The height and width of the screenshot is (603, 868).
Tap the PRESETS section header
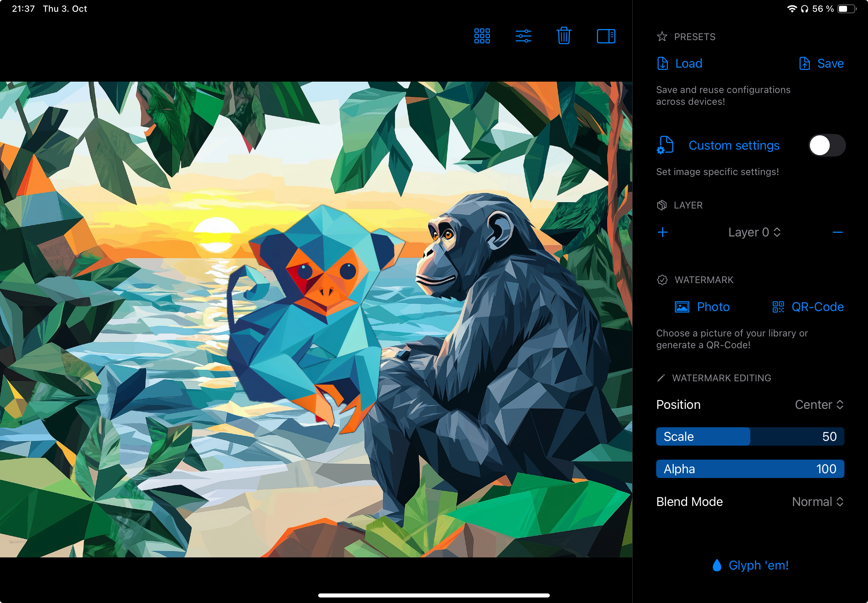[694, 37]
